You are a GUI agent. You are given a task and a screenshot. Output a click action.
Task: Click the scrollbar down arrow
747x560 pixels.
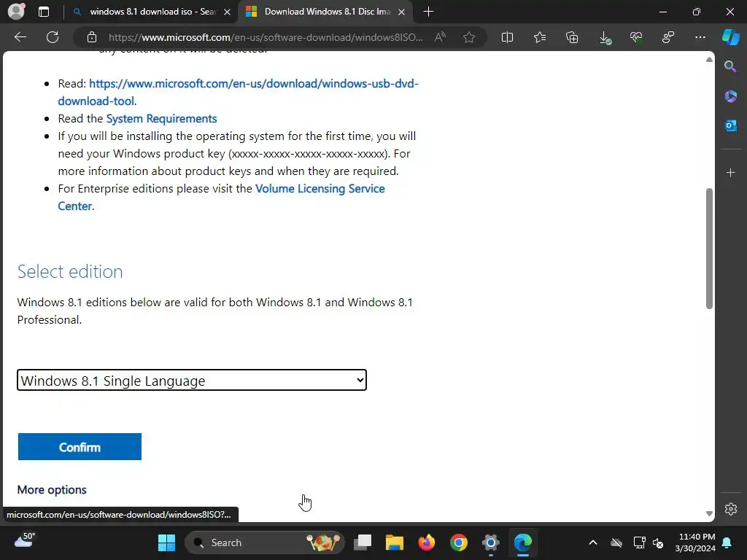pos(709,513)
